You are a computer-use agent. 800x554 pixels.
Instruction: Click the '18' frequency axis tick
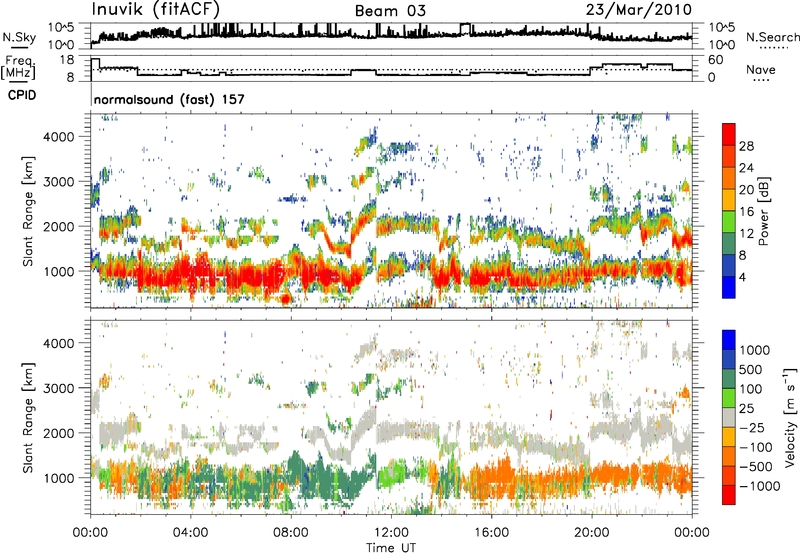click(67, 60)
